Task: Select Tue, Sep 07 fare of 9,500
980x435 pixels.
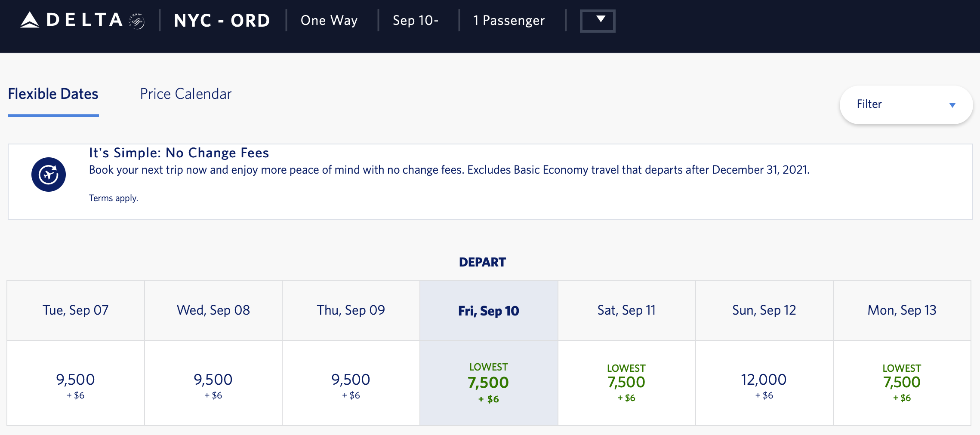Action: tap(76, 383)
